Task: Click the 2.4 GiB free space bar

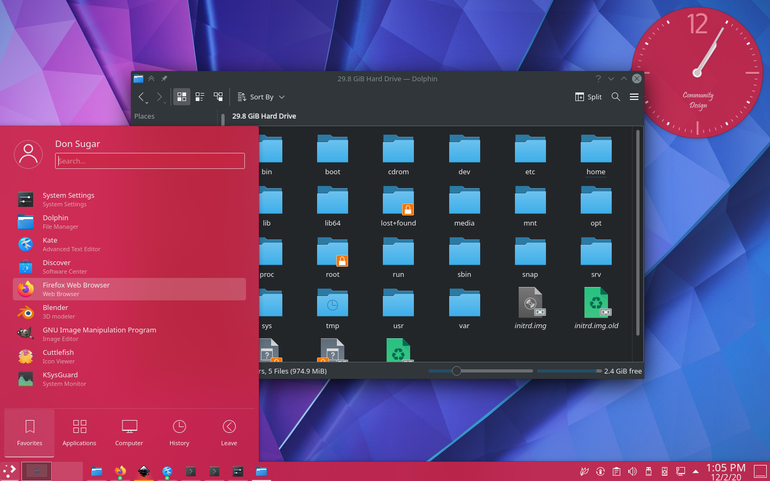Action: click(569, 371)
